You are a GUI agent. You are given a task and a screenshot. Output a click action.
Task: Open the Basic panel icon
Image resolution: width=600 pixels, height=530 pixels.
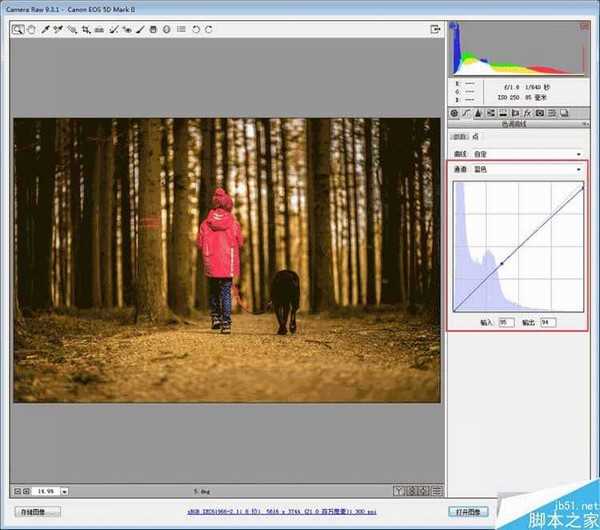tap(454, 115)
